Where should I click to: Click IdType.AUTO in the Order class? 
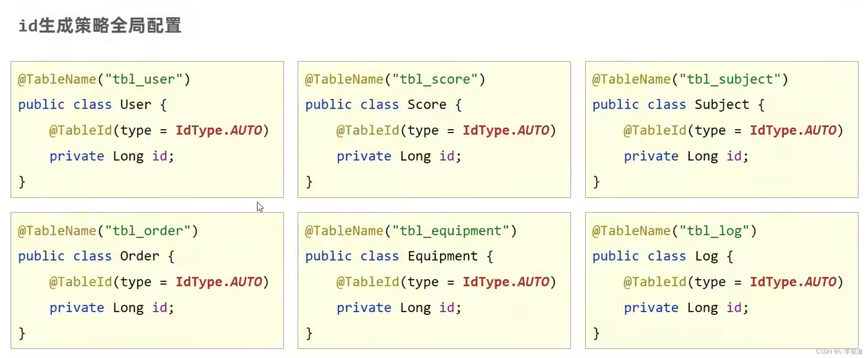point(219,282)
